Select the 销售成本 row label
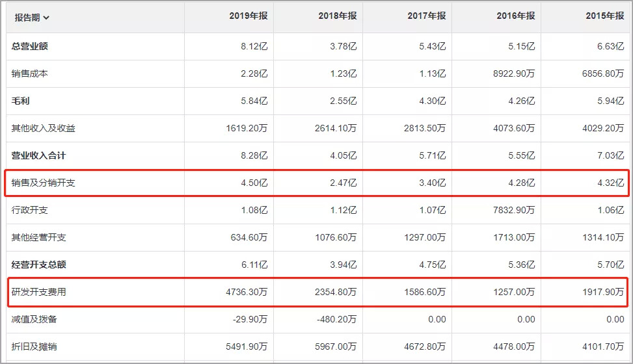The height and width of the screenshot is (364, 633). pos(30,73)
